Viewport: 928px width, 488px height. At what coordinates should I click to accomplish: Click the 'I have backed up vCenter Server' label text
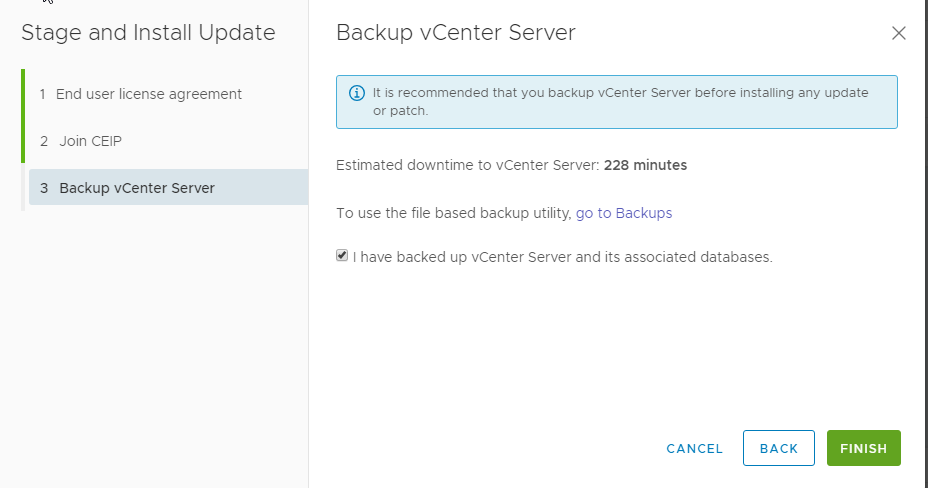pyautogui.click(x=563, y=257)
